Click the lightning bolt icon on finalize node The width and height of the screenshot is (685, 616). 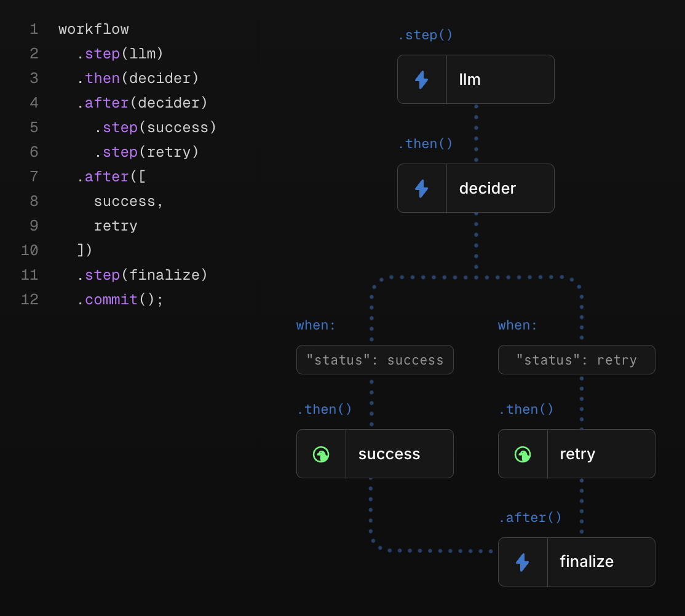coord(522,562)
